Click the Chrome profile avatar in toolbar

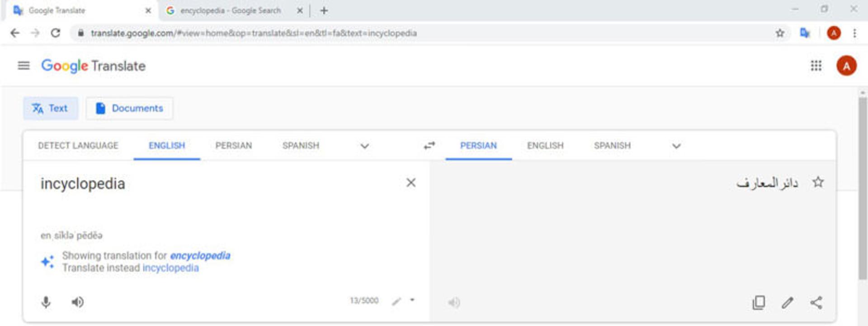pyautogui.click(x=834, y=33)
